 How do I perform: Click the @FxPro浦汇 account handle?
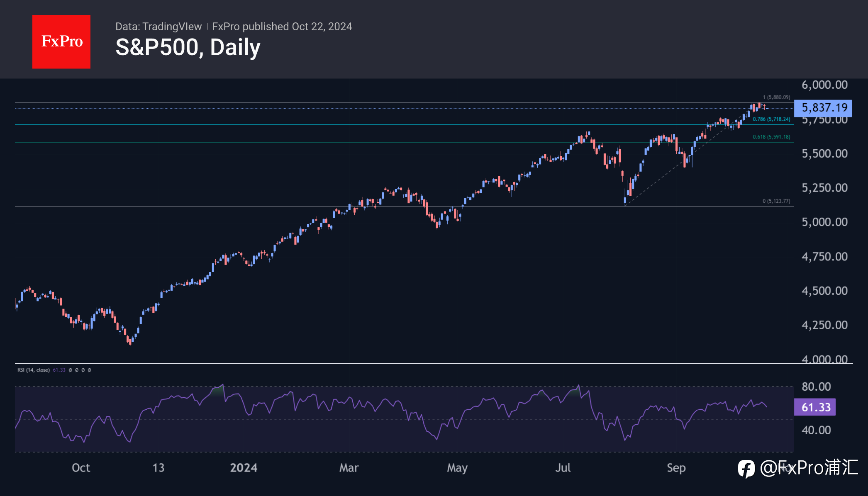[809, 468]
